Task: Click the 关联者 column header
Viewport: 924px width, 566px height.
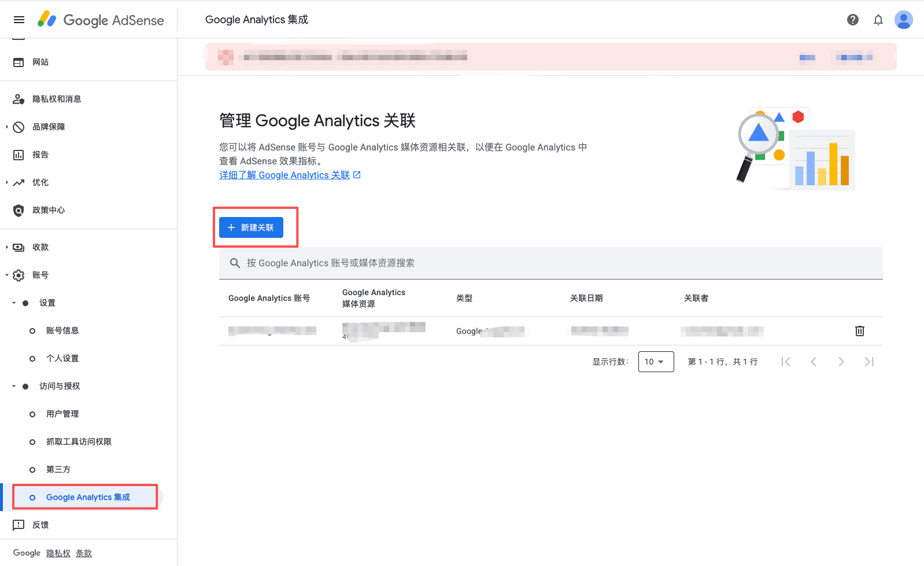Action: pos(696,298)
